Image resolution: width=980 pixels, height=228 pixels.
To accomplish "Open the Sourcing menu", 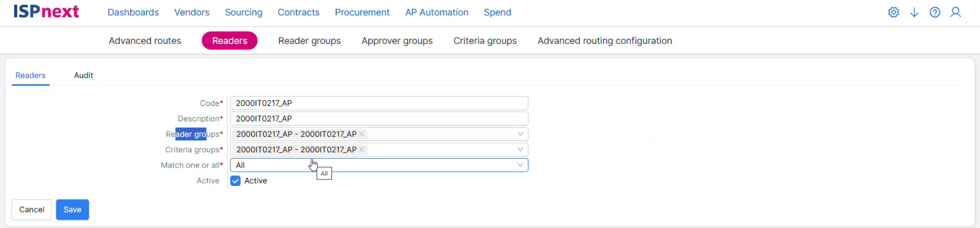I will click(244, 12).
